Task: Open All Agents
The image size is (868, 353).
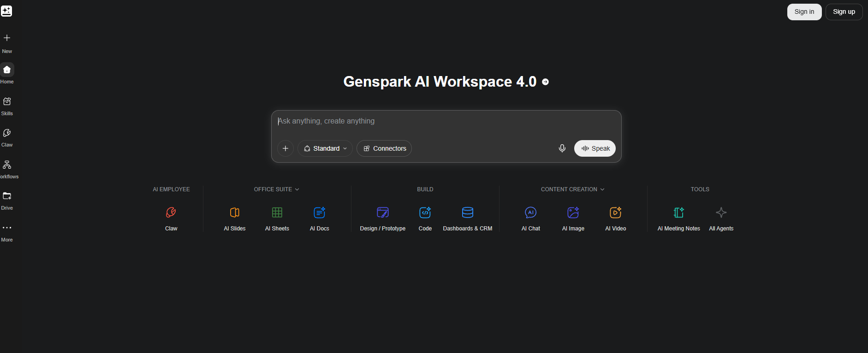Action: click(721, 218)
